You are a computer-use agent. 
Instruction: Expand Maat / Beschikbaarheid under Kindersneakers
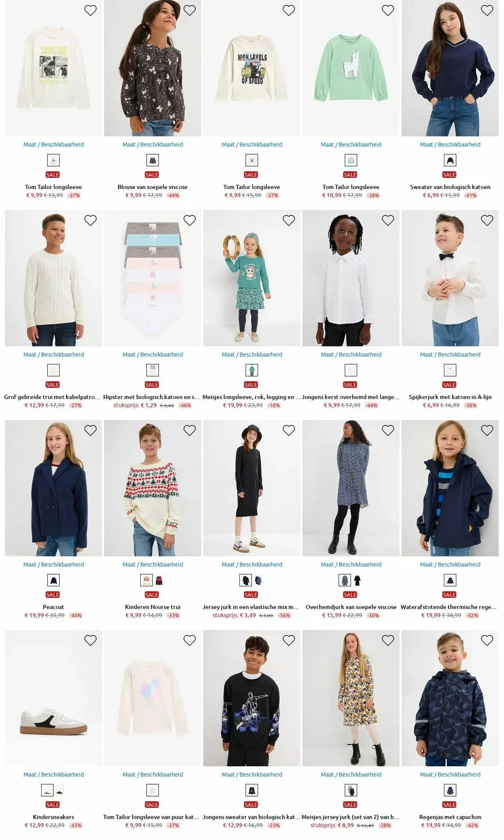tap(54, 774)
